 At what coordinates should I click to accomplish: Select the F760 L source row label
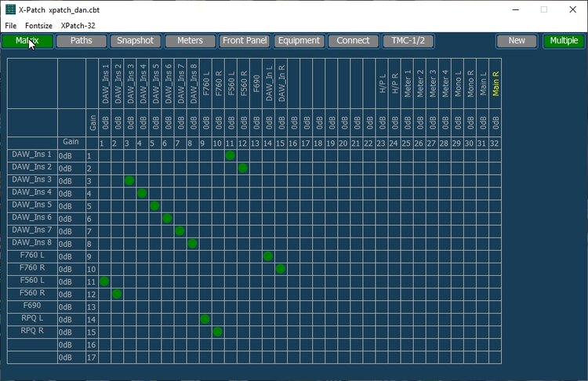(32, 256)
